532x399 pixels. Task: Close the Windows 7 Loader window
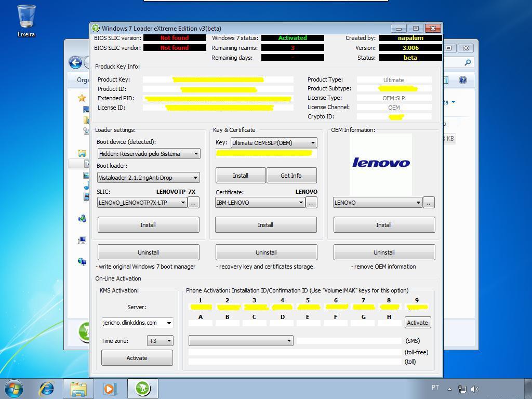tap(433, 29)
